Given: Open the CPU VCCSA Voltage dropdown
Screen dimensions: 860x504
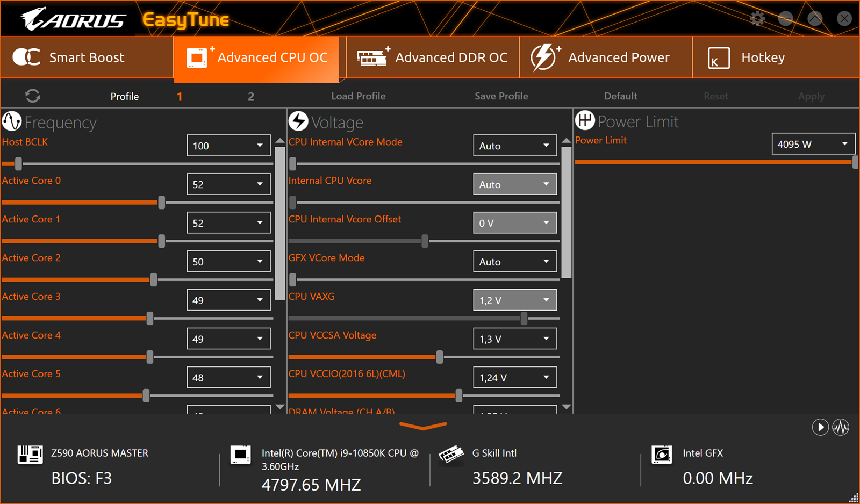Looking at the screenshot, I should point(515,339).
